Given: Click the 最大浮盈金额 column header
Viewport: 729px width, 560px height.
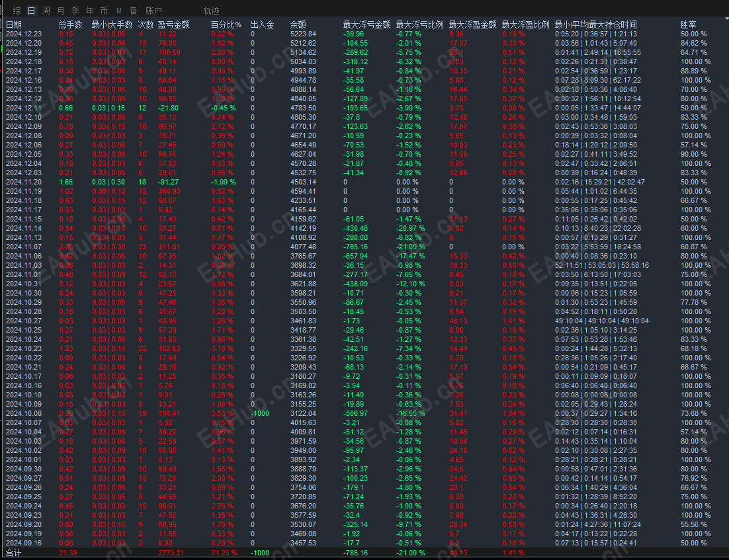Looking at the screenshot, I should (473, 24).
